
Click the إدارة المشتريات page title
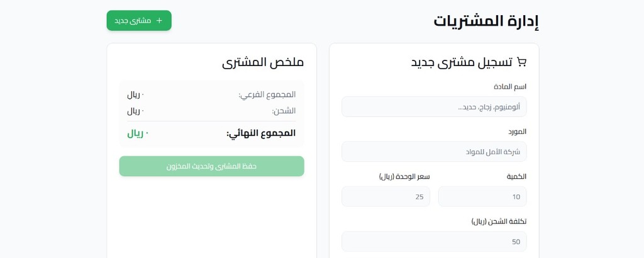(486, 21)
